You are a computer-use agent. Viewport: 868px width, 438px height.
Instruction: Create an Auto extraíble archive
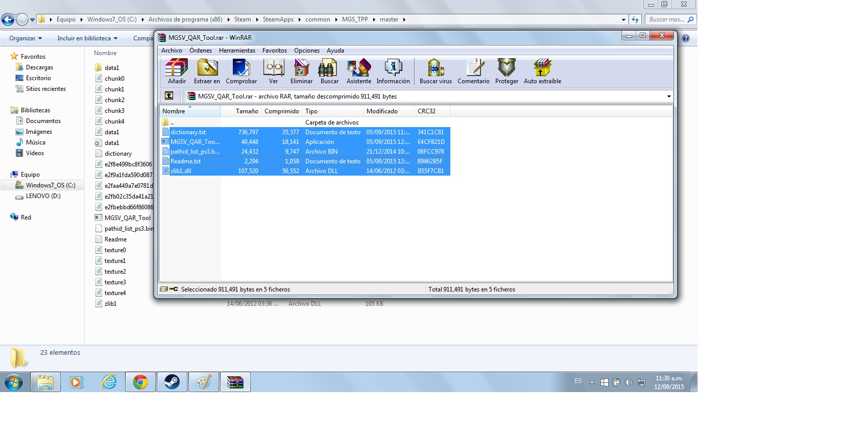542,71
